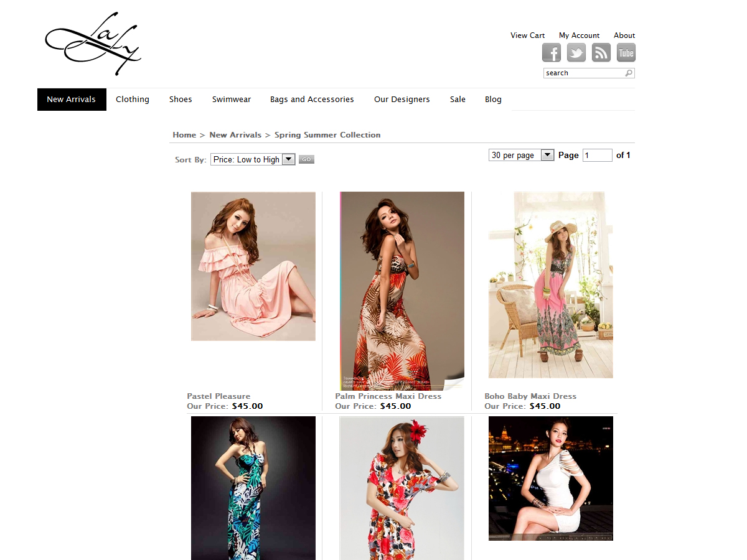Click the New Arrivals breadcrumb link
Image resolution: width=747 pixels, height=560 pixels.
[x=235, y=135]
